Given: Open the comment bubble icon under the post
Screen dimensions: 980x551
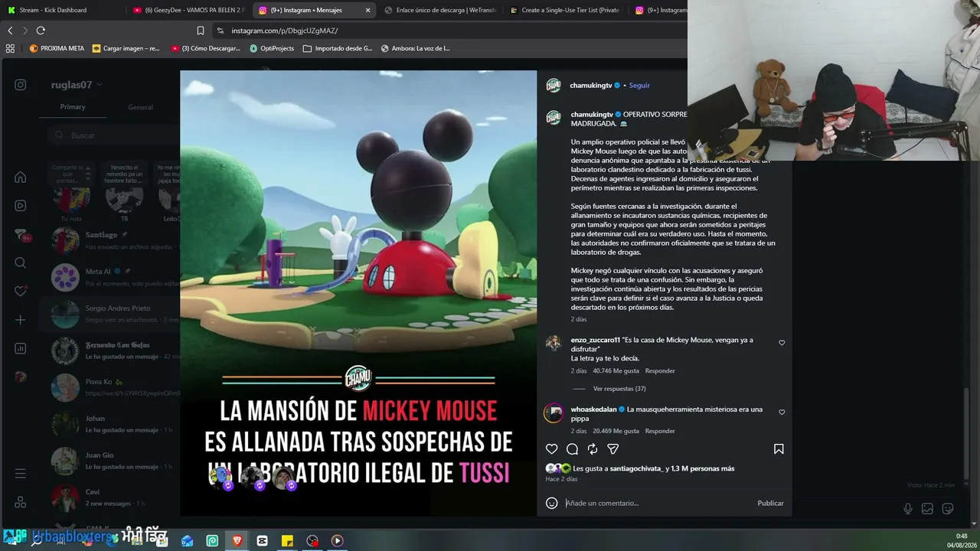Looking at the screenshot, I should click(x=572, y=449).
